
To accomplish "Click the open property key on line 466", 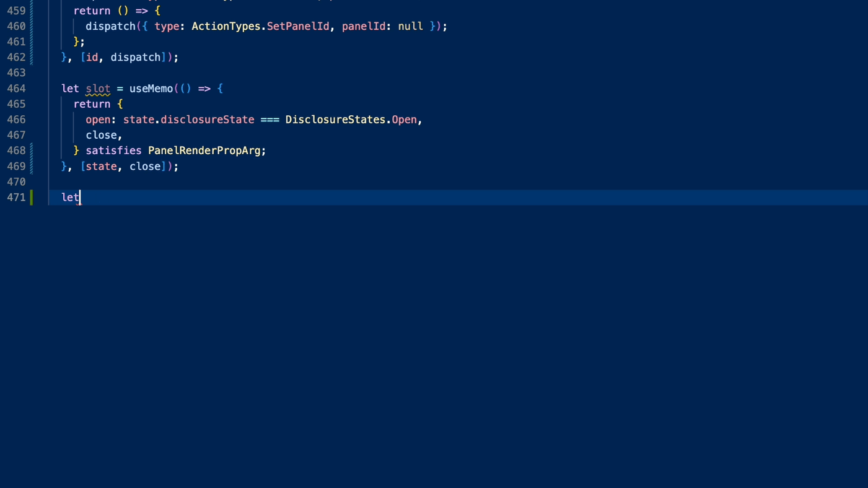I will click(98, 120).
